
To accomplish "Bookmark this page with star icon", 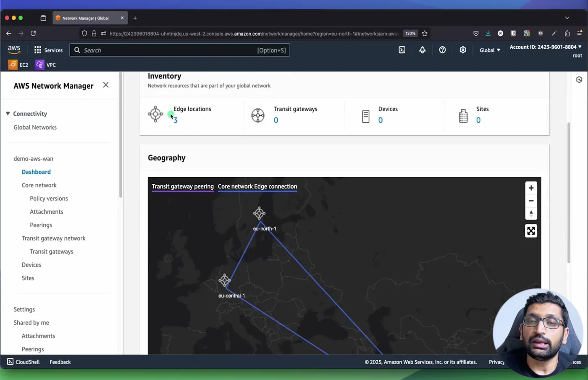I will coord(425,33).
